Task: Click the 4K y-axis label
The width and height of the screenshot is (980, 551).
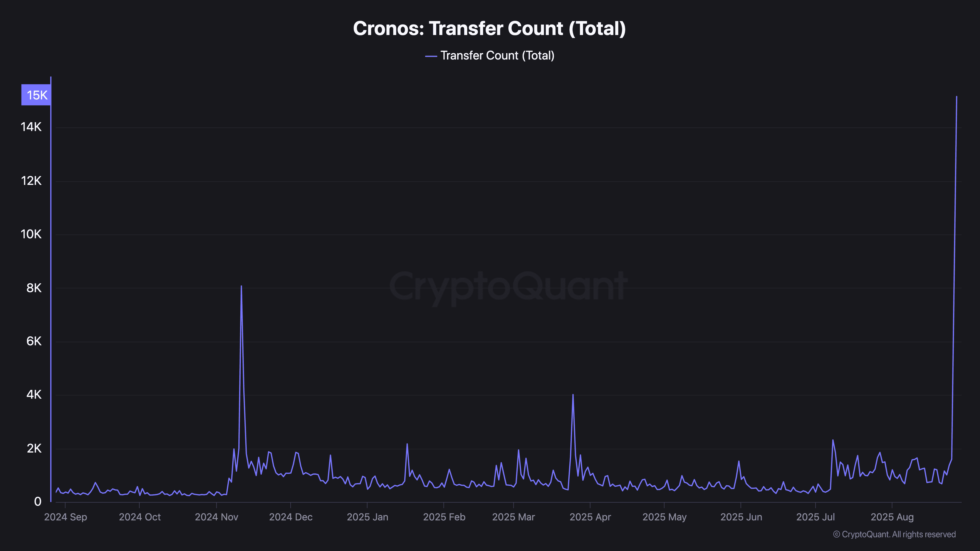Action: pos(34,395)
